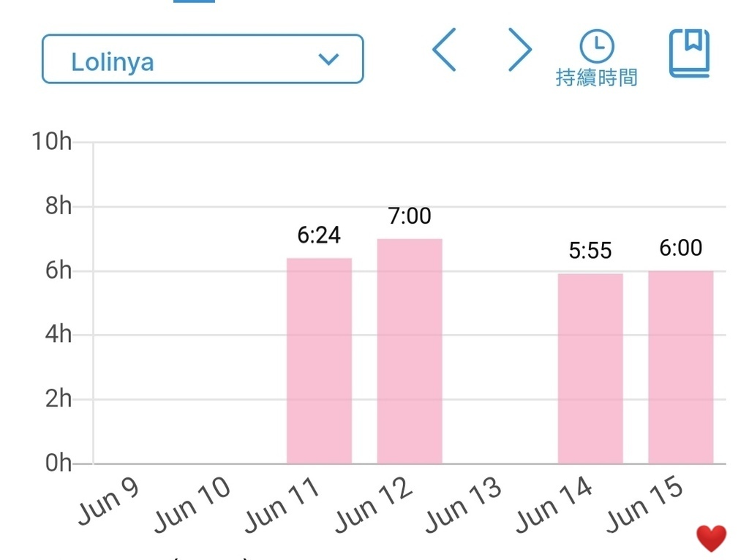The image size is (749, 560).
Task: Go to the previous week
Action: tap(445, 50)
